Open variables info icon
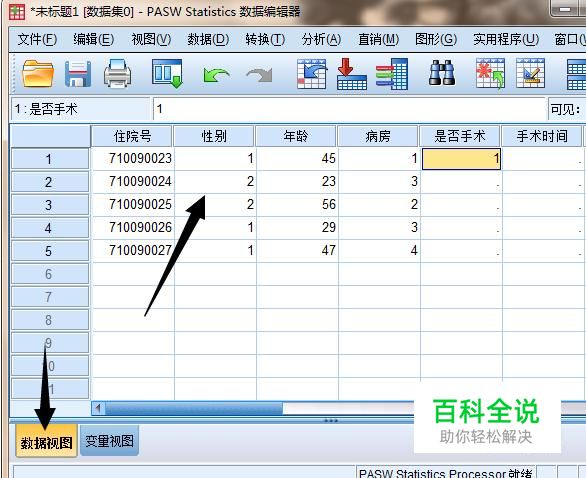 392,74
